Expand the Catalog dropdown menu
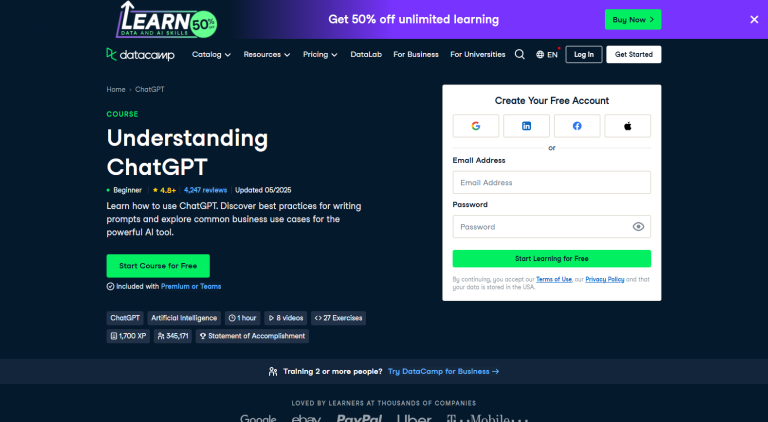This screenshot has height=422, width=768. [x=211, y=54]
